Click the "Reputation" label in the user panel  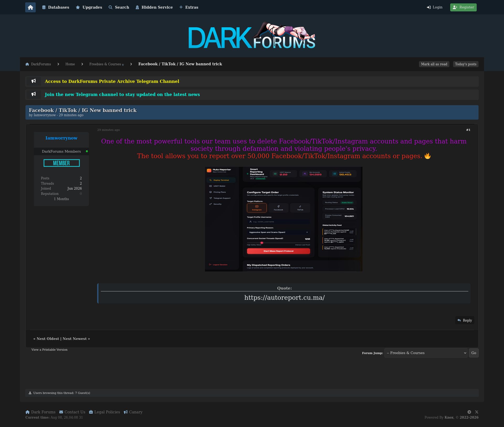(50, 194)
